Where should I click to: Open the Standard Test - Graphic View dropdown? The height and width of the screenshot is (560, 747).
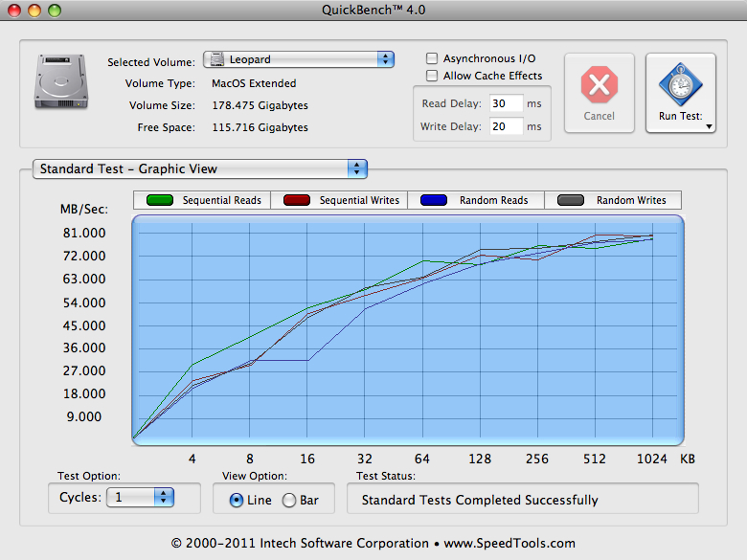pyautogui.click(x=199, y=169)
